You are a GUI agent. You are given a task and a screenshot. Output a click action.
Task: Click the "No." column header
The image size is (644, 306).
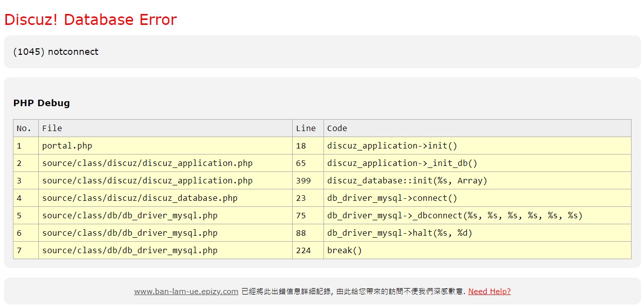click(x=24, y=128)
